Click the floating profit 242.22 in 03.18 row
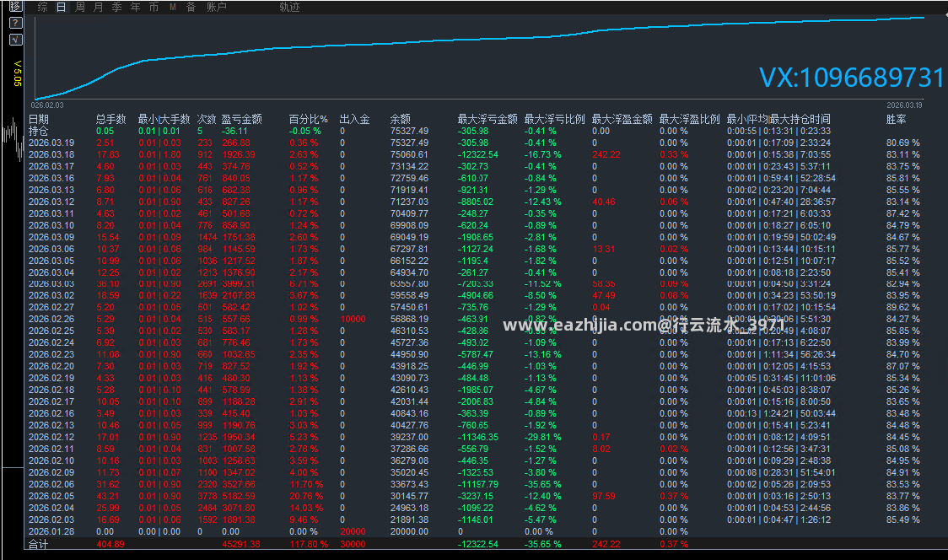 pyautogui.click(x=606, y=155)
